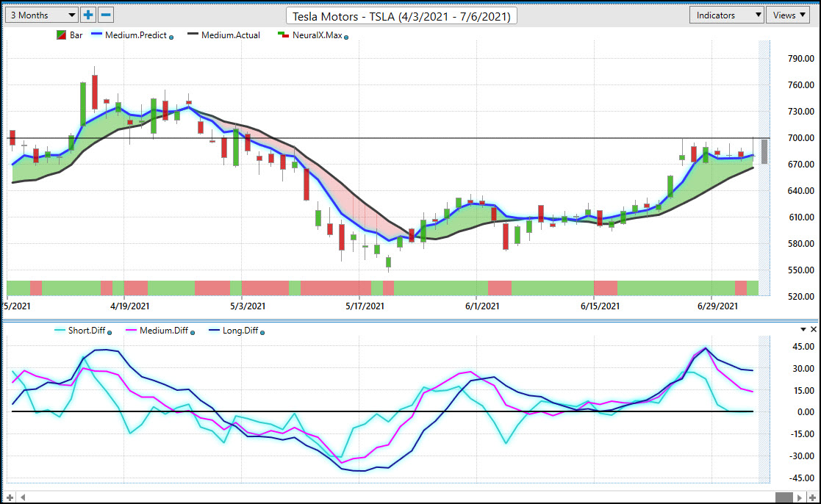Image resolution: width=821 pixels, height=504 pixels.
Task: Click the Medium.Actual dark line swatch
Action: (x=193, y=35)
